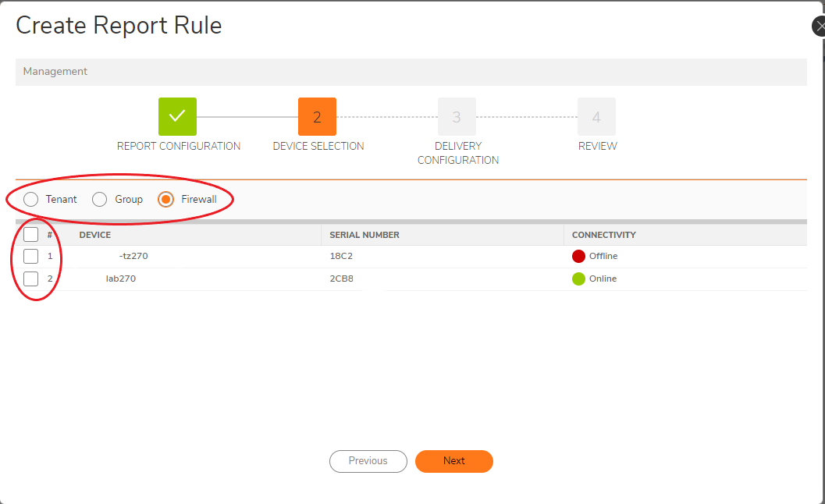The height and width of the screenshot is (504, 825).
Task: Click the orange step 2 Device Selection icon
Action: click(317, 116)
